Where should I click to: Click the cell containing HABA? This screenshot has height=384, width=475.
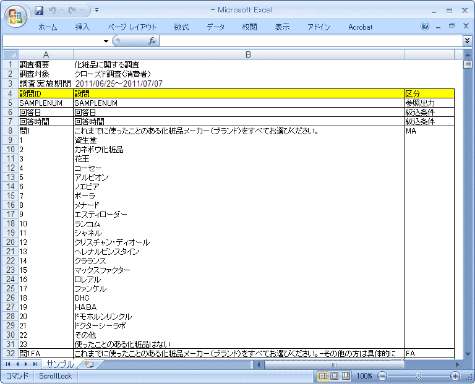239,307
